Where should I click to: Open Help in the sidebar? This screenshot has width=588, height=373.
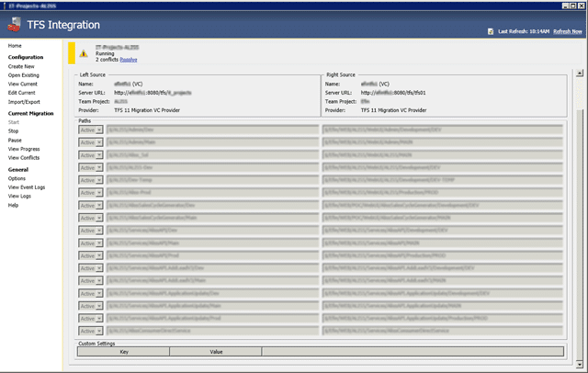[13, 205]
